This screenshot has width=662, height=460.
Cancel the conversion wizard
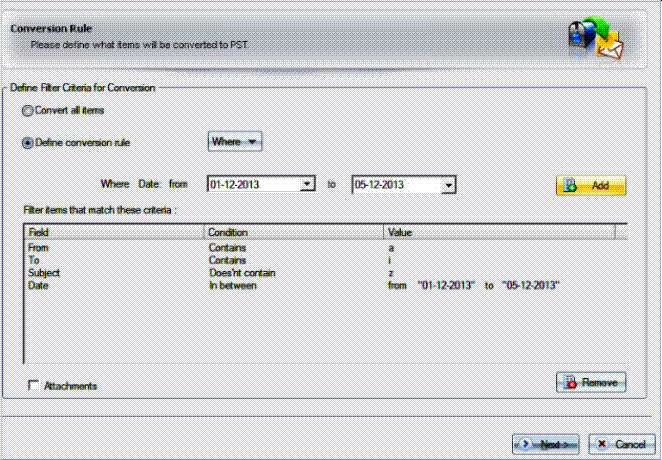point(622,444)
